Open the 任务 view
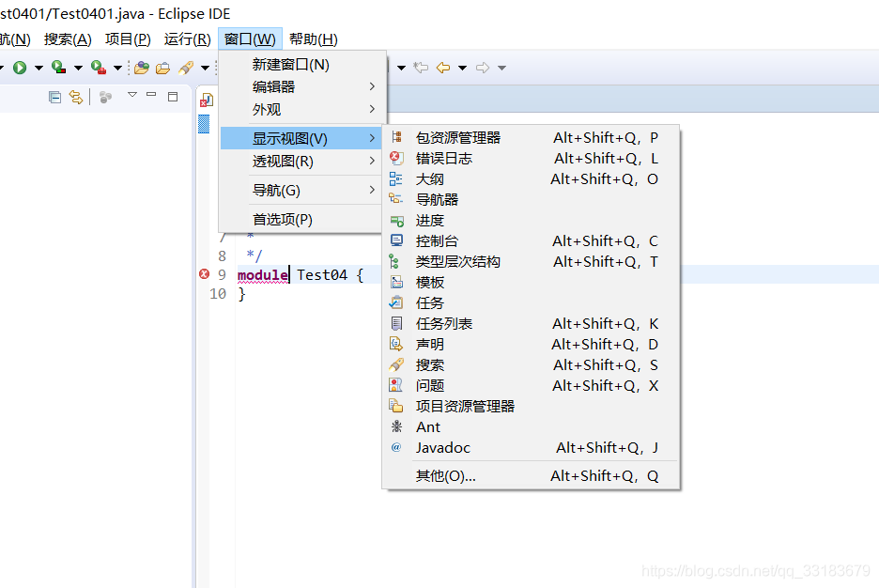The image size is (879, 588). pyautogui.click(x=531, y=303)
